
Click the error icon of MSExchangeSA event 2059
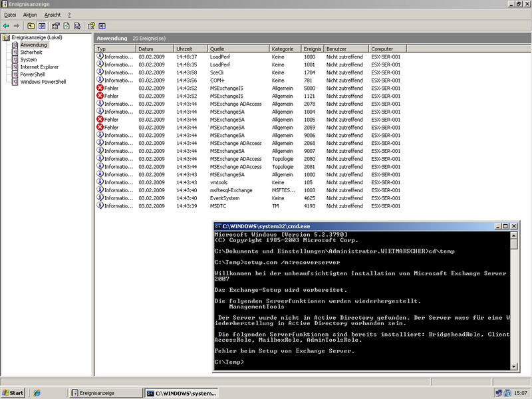(x=100, y=127)
